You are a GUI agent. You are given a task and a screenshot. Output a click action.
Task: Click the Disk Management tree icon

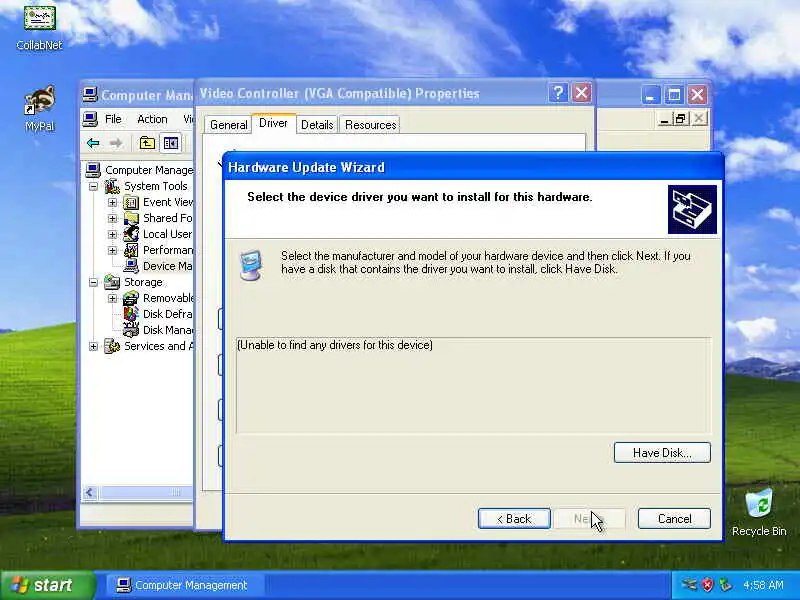pos(131,330)
